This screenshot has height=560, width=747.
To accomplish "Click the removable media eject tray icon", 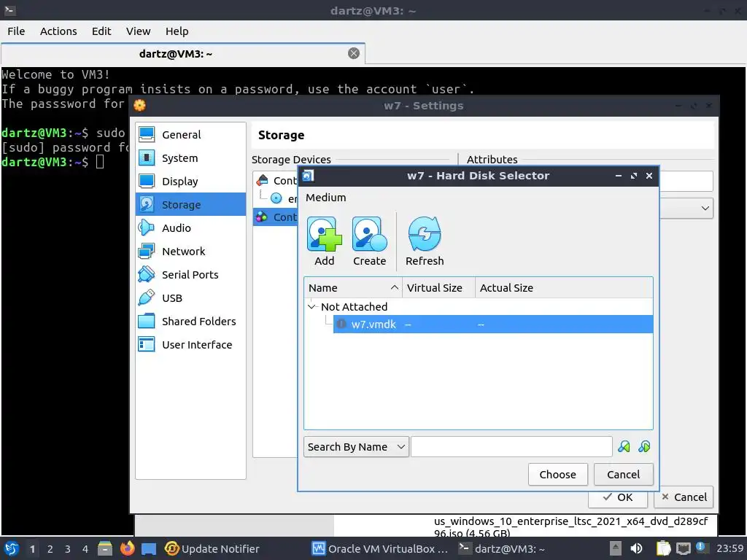I will point(616,548).
